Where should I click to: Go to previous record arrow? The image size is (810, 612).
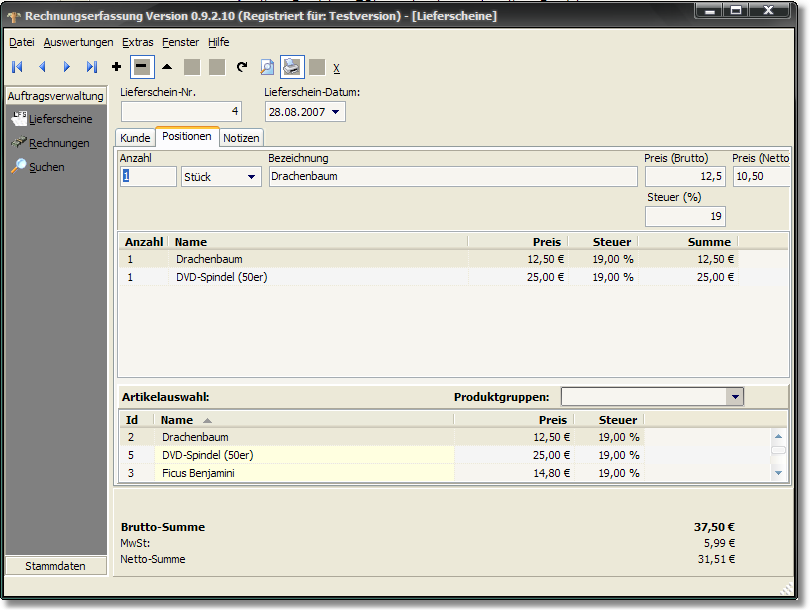pyautogui.click(x=42, y=67)
